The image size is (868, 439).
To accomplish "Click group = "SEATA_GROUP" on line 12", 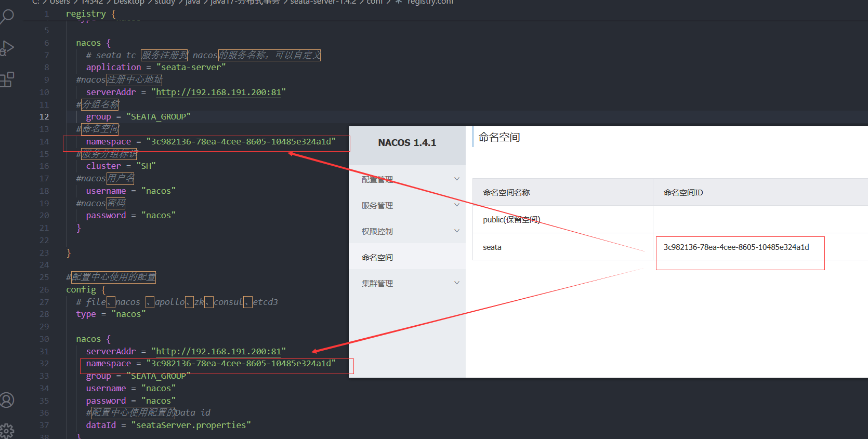I will coord(138,117).
